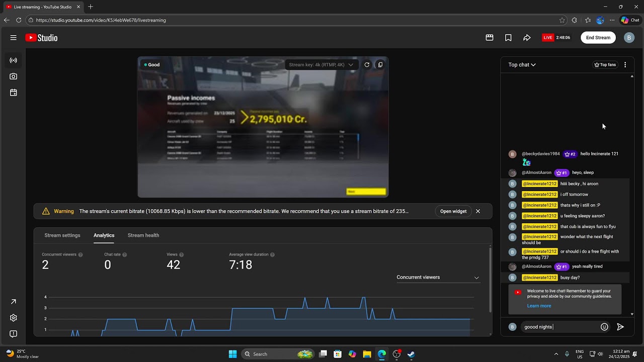The height and width of the screenshot is (362, 644).
Task: Select the Webcam camera icon in sidebar
Action: pos(14,76)
